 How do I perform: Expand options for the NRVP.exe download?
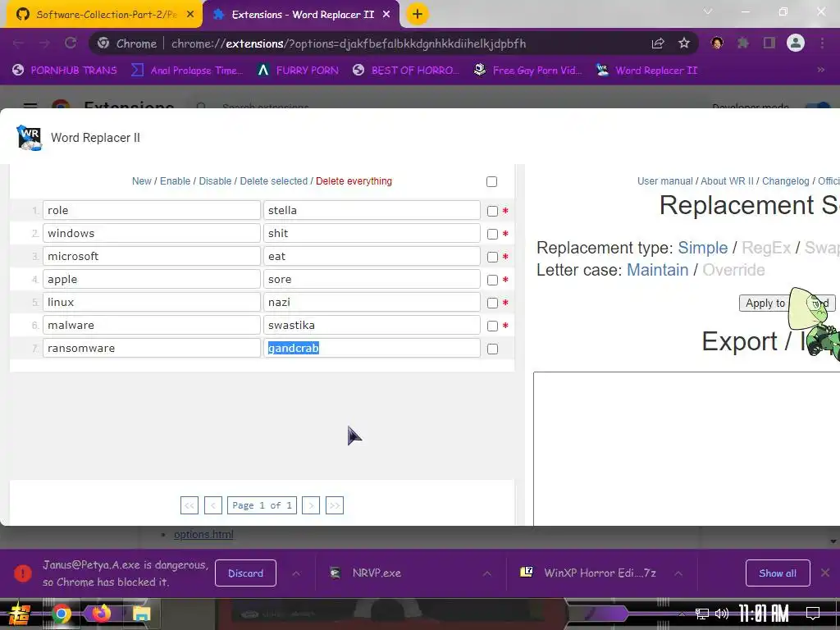coord(487,573)
